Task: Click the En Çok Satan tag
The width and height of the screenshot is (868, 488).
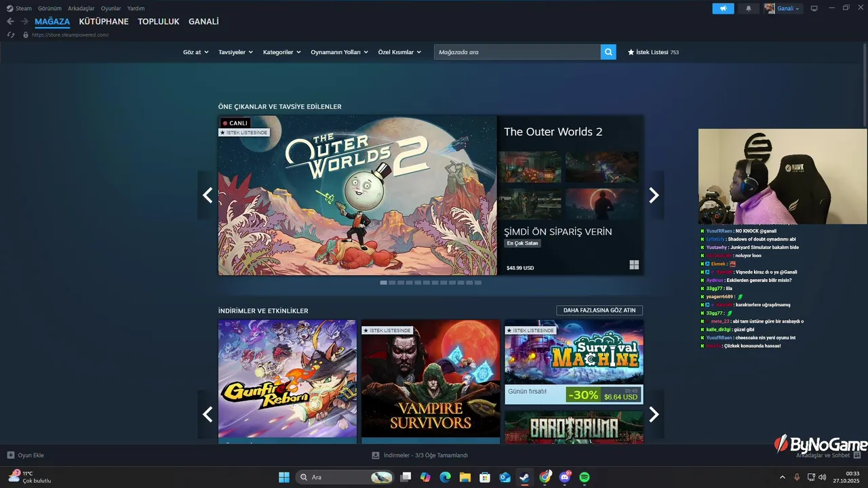Action: [522, 243]
